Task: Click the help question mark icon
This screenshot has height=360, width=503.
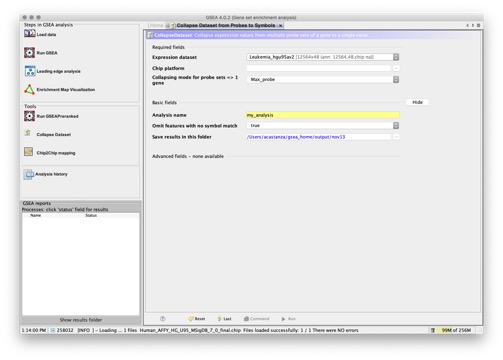Action: [163, 319]
